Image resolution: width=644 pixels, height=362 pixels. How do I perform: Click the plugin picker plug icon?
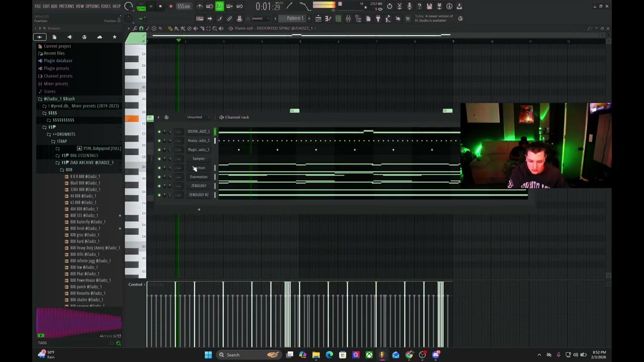click(378, 19)
